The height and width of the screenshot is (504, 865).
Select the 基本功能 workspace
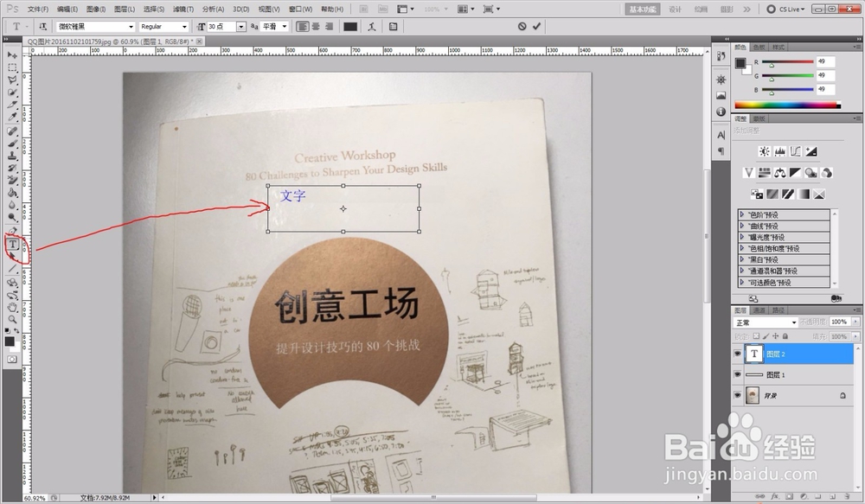643,9
